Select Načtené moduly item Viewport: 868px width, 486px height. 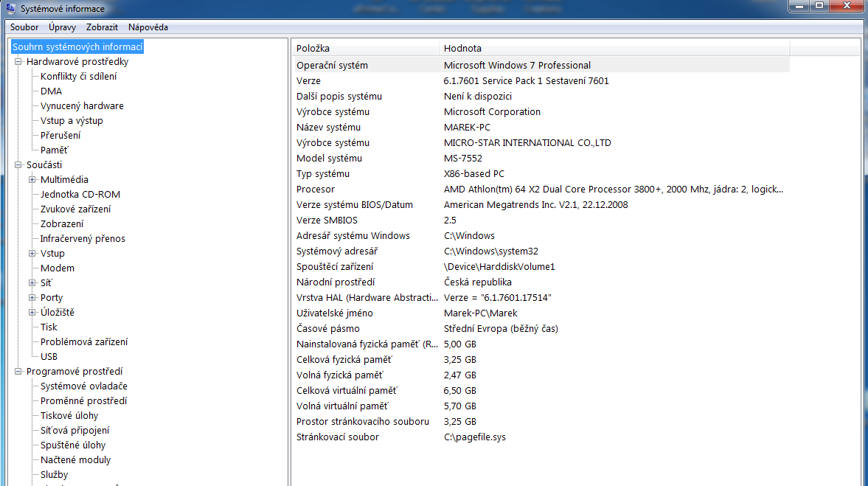(75, 460)
